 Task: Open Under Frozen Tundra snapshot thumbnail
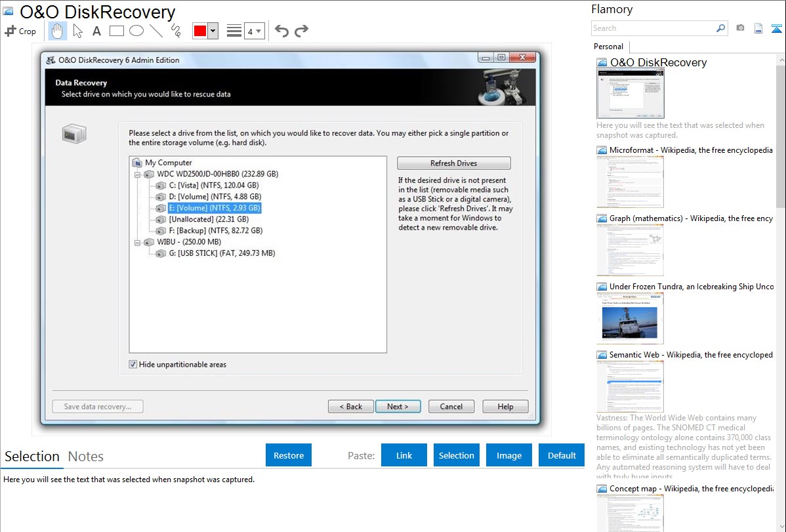pyautogui.click(x=630, y=318)
